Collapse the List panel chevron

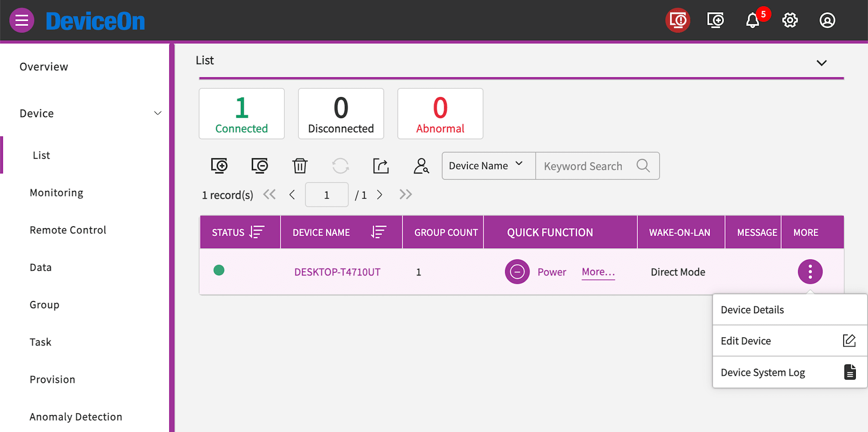coord(822,63)
